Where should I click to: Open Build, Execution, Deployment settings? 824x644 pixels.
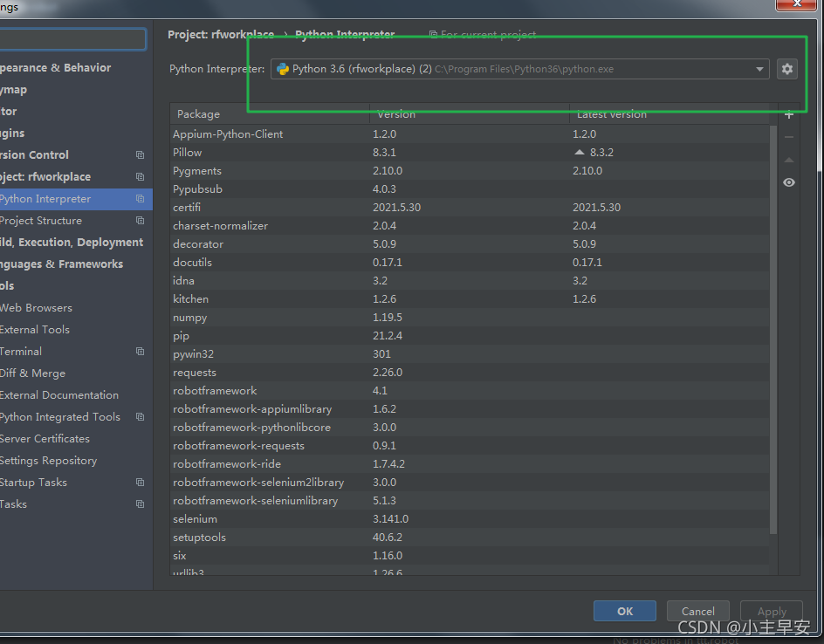coord(72,243)
